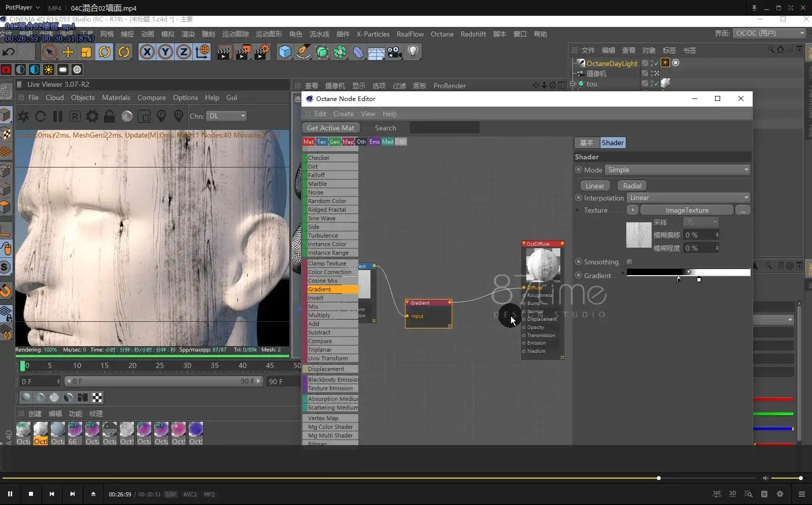
Task: Open Live Viewer settings with the gear icon
Action: click(92, 116)
